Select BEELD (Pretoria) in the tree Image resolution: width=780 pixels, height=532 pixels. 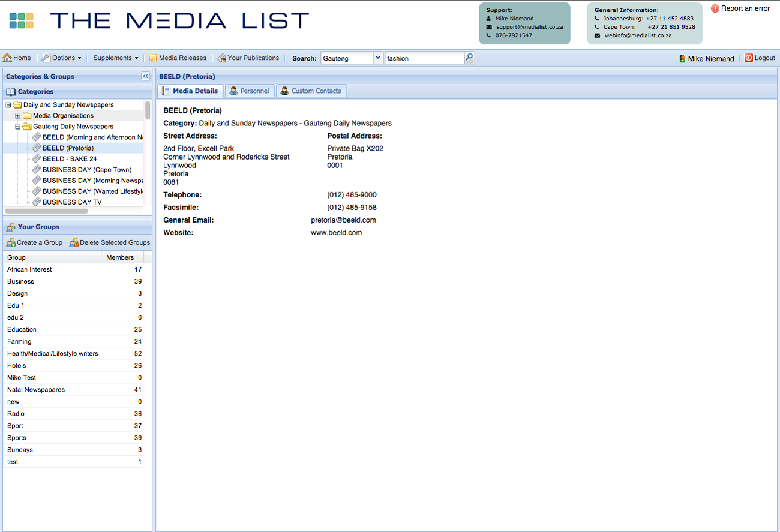pyautogui.click(x=68, y=148)
